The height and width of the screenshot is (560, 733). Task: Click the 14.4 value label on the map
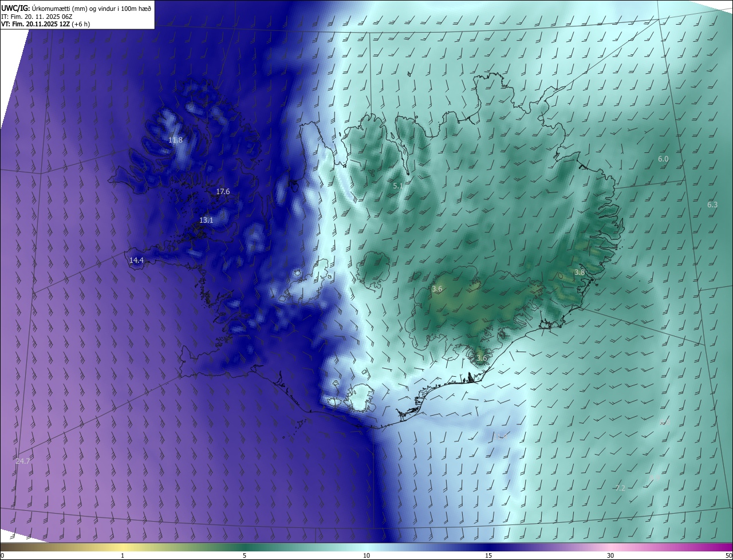136,261
